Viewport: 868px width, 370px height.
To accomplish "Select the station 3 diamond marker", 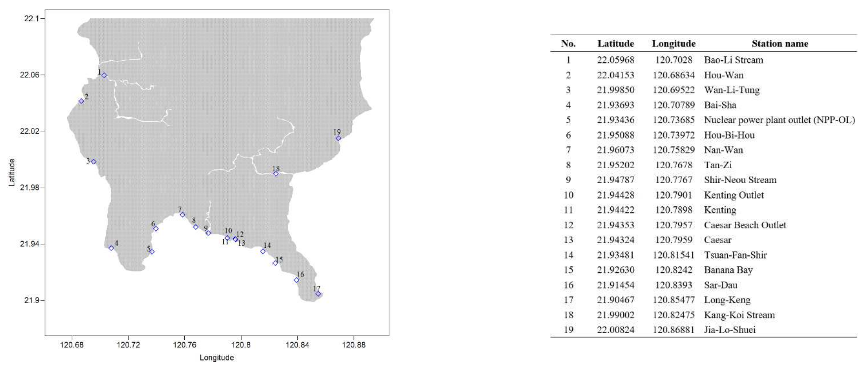I will coord(94,162).
